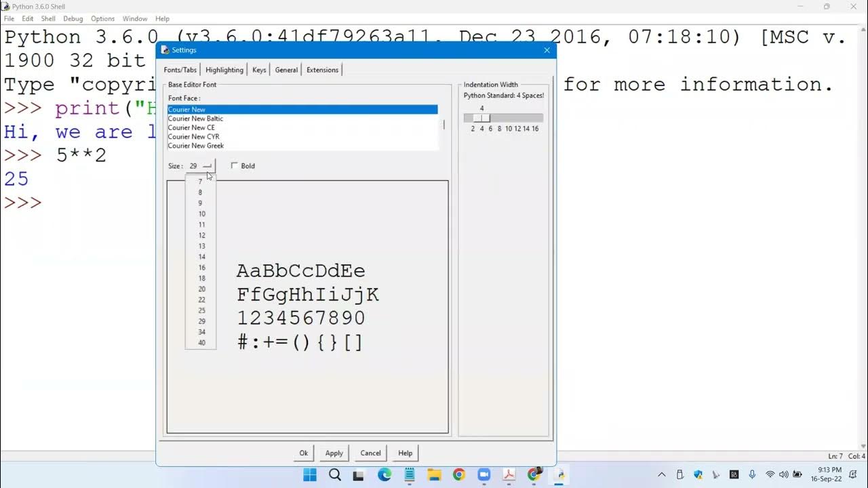This screenshot has height=488, width=868.
Task: Open the Options menu
Action: 103,18
